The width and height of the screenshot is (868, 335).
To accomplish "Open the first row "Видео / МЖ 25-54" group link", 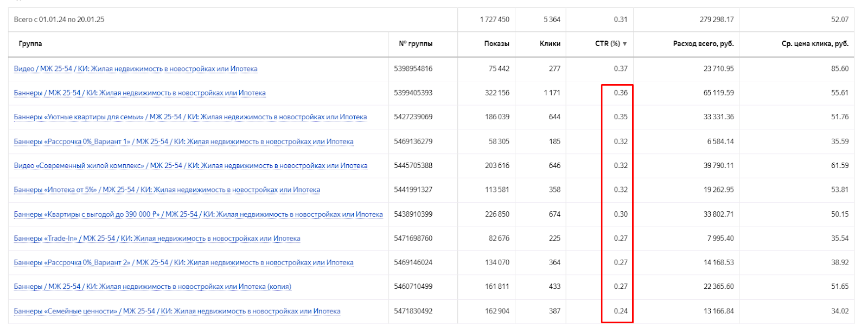I will coord(136,69).
